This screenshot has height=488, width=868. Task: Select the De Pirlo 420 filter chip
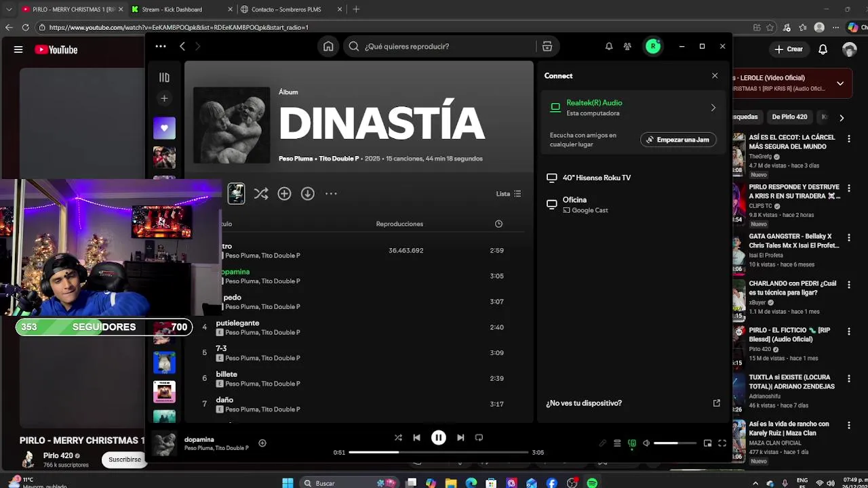point(789,117)
